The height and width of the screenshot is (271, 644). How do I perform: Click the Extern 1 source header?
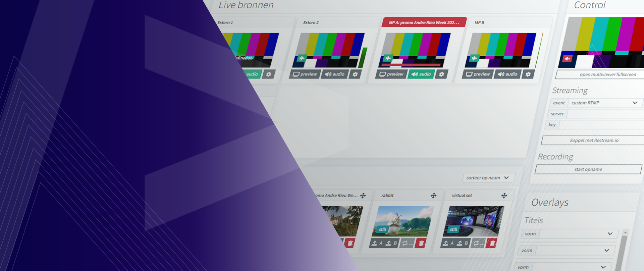tap(225, 22)
